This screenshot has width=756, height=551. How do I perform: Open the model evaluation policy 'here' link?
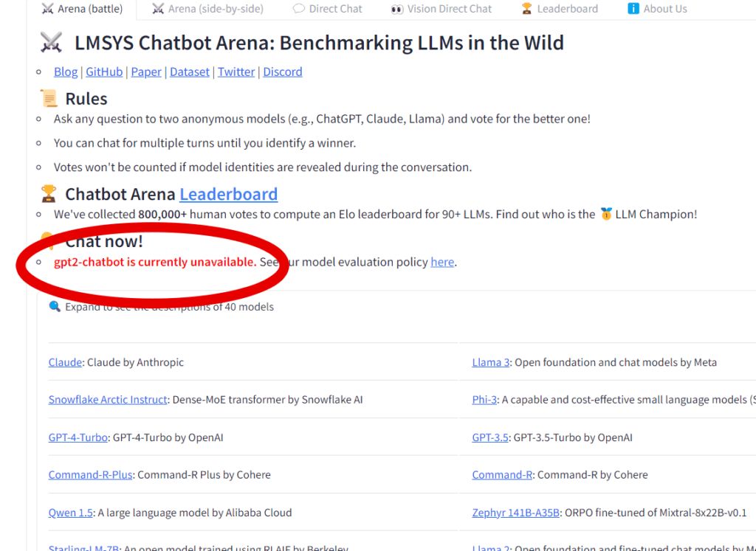(x=442, y=262)
